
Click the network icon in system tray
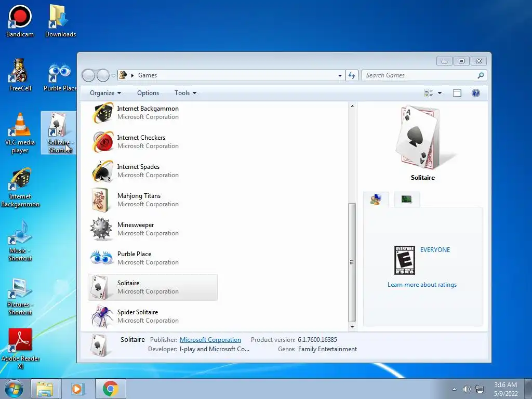[480, 389]
